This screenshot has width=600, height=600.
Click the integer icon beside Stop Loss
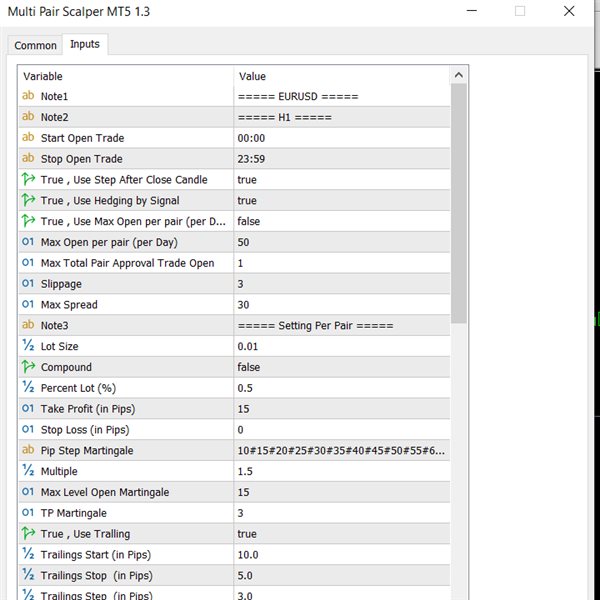pyautogui.click(x=28, y=429)
